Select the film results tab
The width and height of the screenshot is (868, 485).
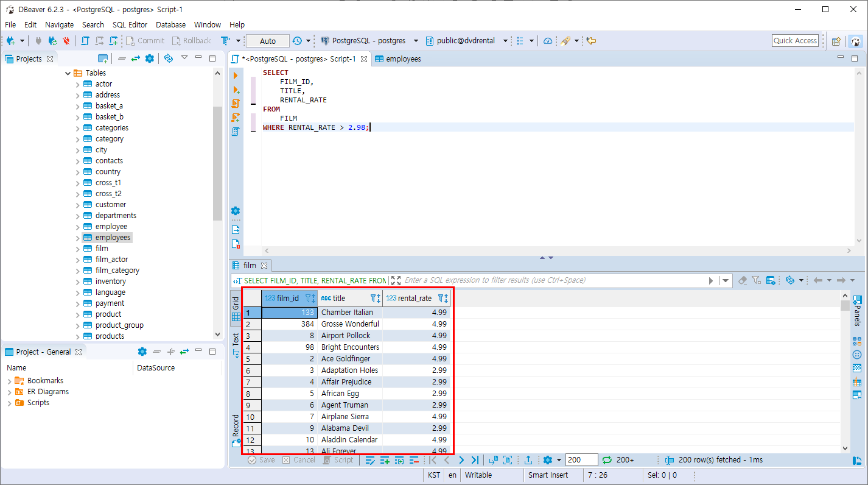(x=250, y=265)
